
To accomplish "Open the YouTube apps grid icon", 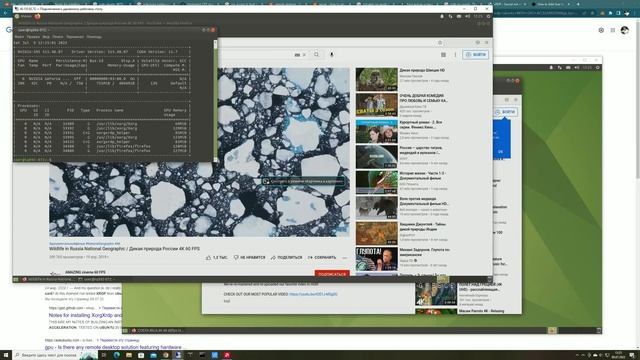I will tap(443, 55).
